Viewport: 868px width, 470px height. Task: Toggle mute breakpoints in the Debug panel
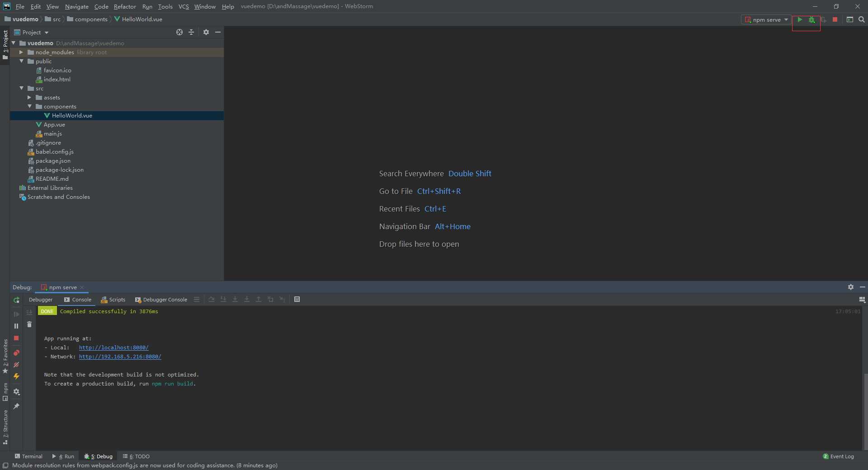click(16, 364)
